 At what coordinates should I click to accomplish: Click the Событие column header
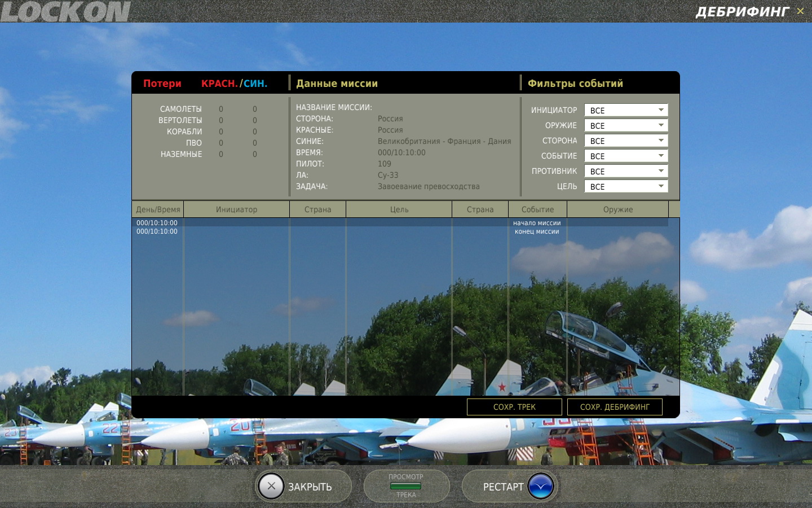537,209
